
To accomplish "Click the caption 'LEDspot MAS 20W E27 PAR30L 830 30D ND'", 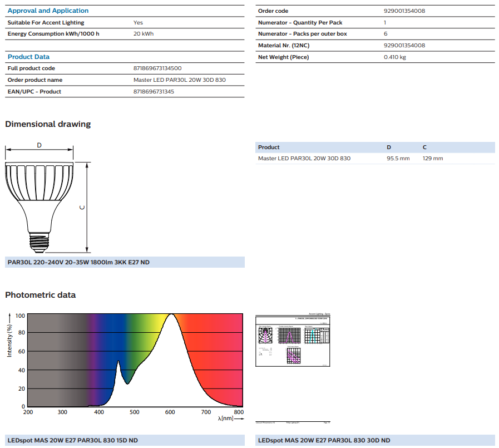I will point(324,441).
